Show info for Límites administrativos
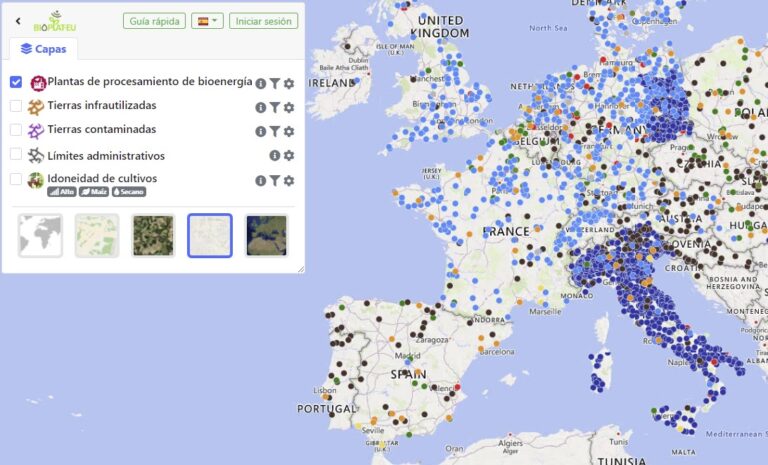Viewport: 768px width, 465px height. [x=275, y=155]
